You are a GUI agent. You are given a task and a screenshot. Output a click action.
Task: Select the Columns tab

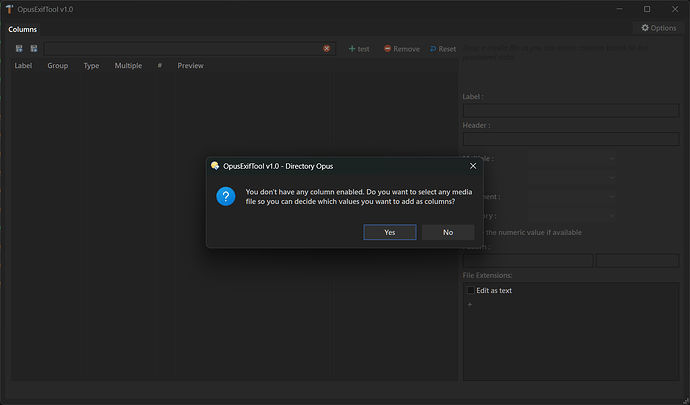pyautogui.click(x=23, y=29)
